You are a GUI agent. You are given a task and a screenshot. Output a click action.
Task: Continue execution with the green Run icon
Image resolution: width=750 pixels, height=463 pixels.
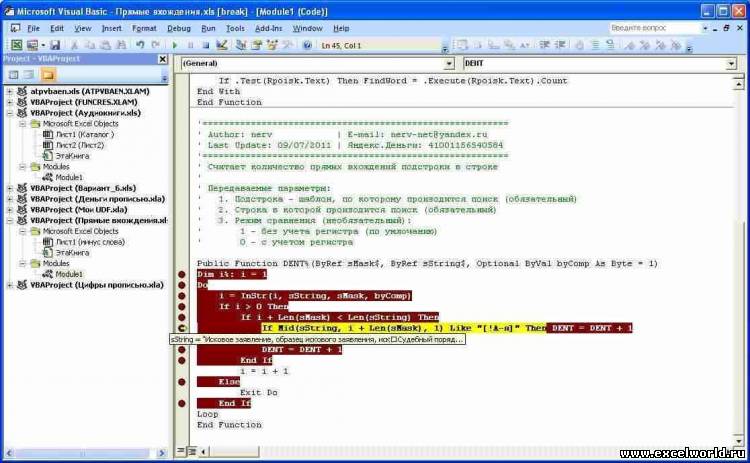(x=175, y=45)
